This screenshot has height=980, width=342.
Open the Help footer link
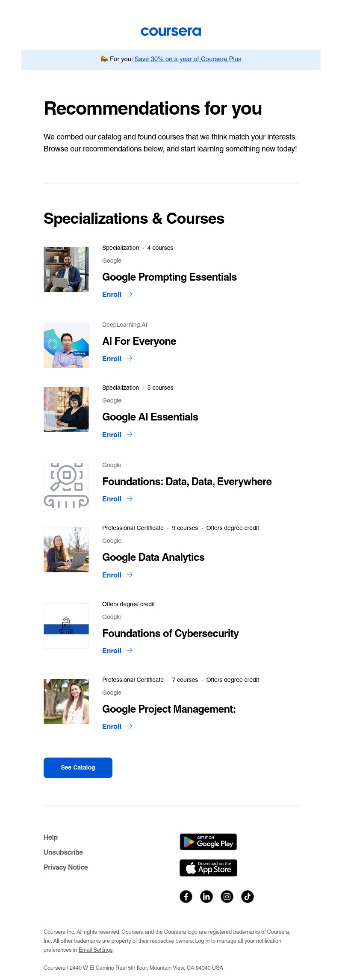[50, 837]
